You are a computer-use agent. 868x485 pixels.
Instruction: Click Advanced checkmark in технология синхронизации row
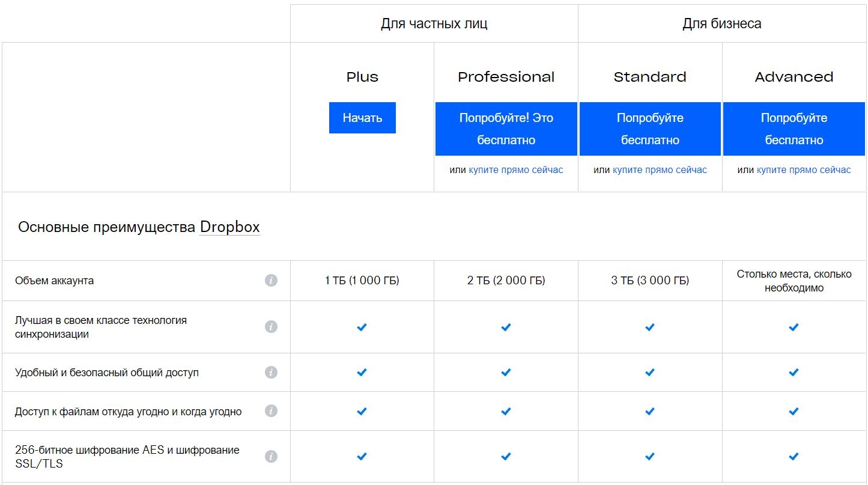[794, 327]
